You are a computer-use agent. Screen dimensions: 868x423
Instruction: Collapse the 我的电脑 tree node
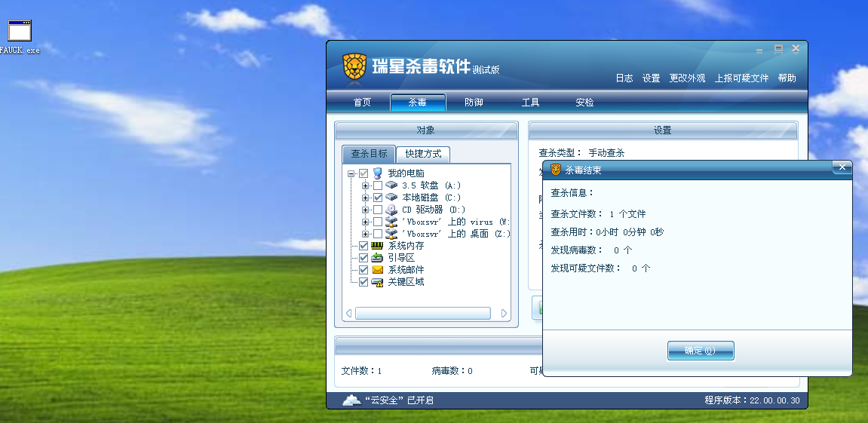click(x=351, y=174)
